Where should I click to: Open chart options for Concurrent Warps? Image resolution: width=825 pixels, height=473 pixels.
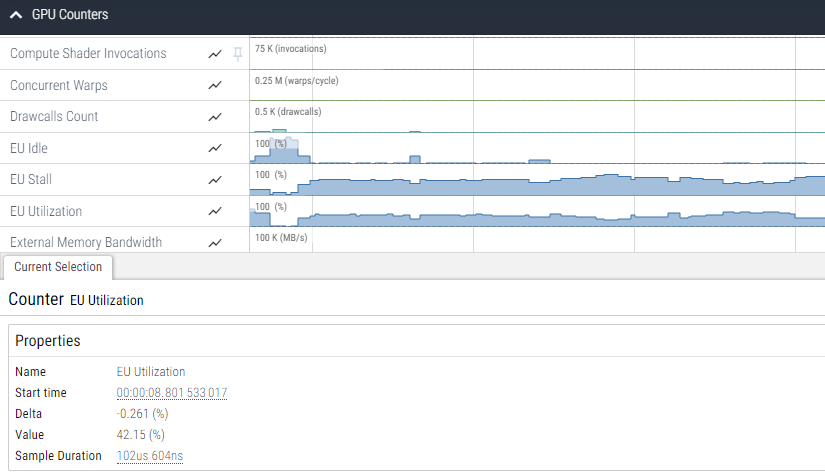pos(215,85)
